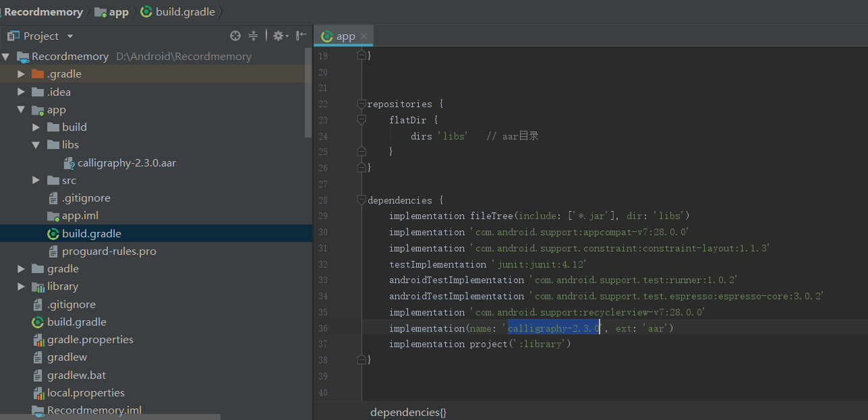
Task: Click the gradle.properties file icon
Action: tap(38, 340)
